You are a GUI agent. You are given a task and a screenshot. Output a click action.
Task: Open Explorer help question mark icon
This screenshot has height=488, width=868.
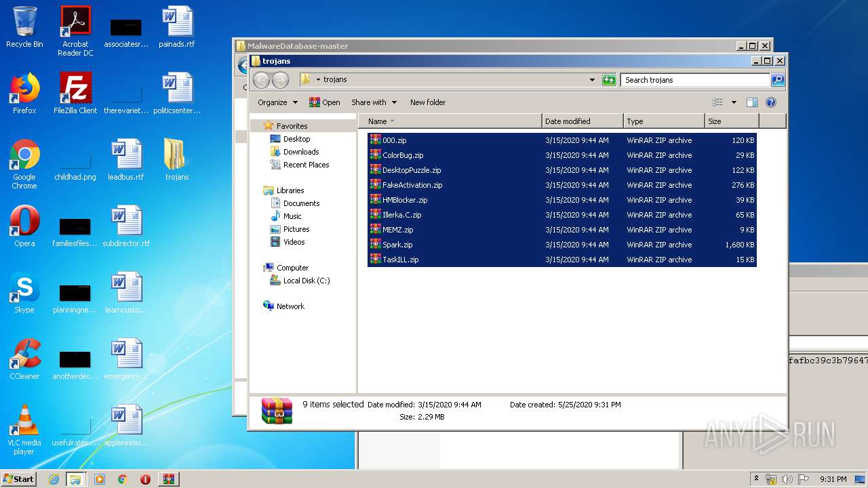coord(771,102)
